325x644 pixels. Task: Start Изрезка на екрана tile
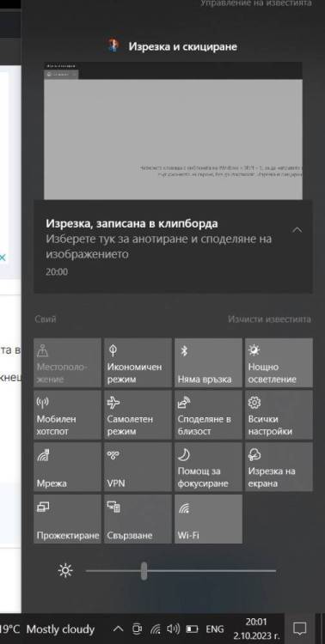[x=279, y=467]
